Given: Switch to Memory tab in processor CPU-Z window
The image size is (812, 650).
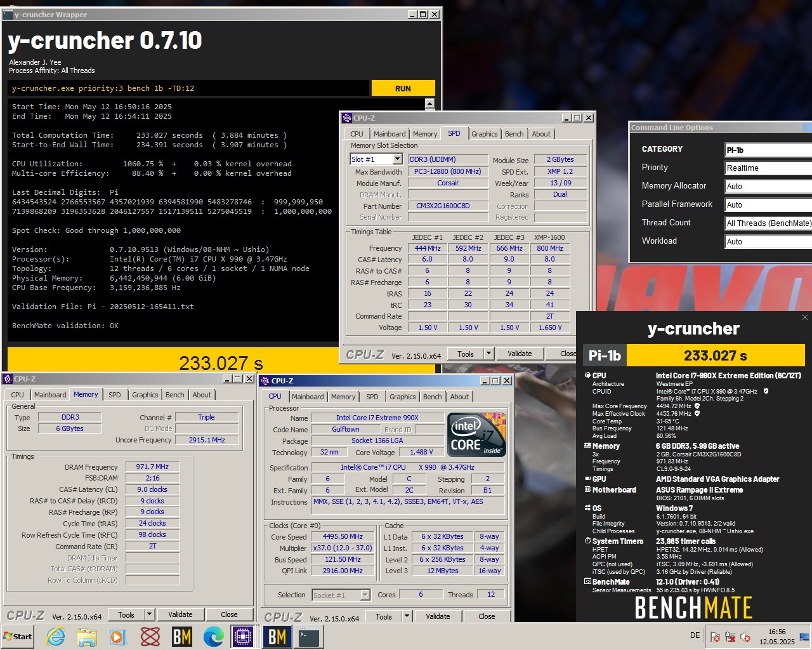Looking at the screenshot, I should 343,397.
